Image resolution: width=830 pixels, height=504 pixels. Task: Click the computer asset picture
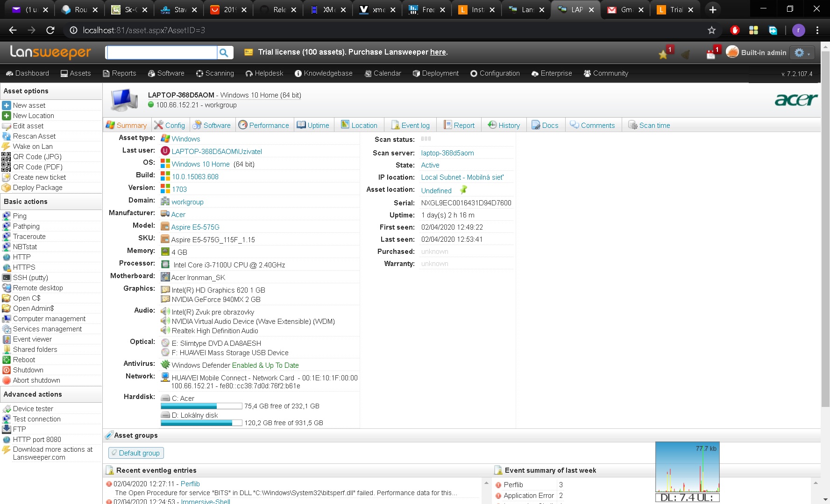(x=124, y=100)
